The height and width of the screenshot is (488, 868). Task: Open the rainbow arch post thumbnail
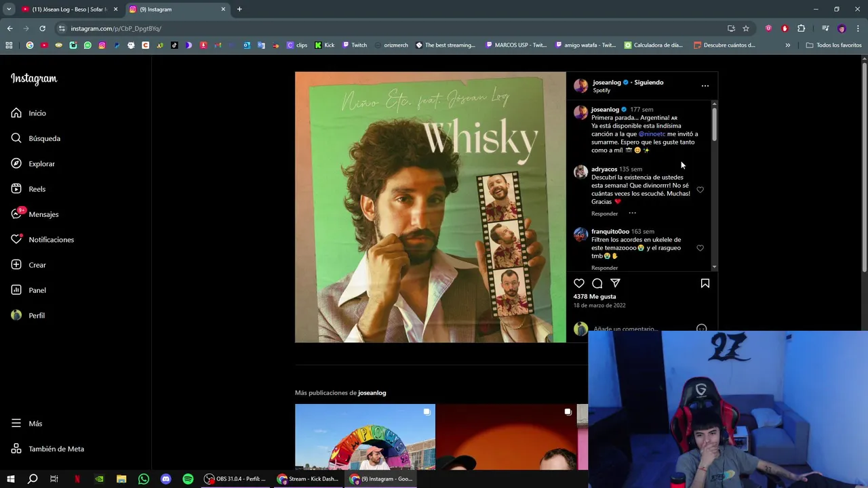click(x=365, y=437)
